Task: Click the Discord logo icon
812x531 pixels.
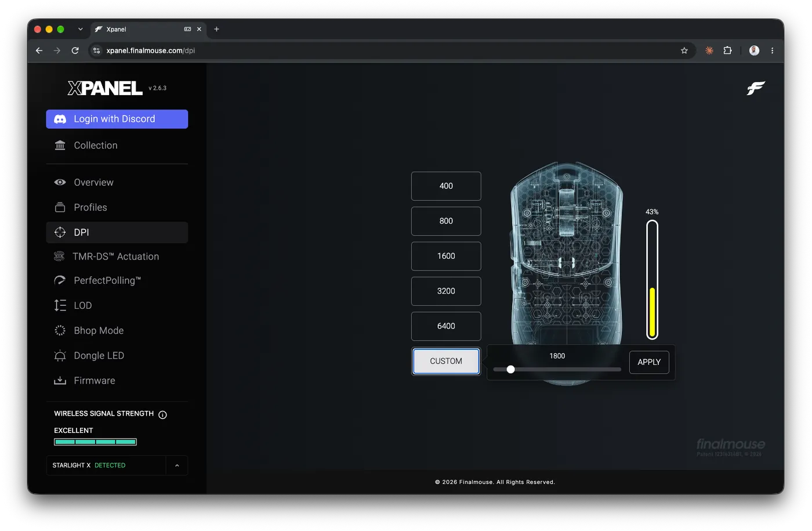Action: pyautogui.click(x=60, y=119)
